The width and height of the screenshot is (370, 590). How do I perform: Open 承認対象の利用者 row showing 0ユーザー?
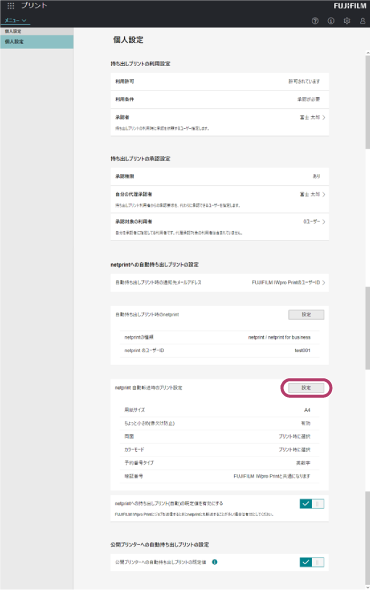(219, 227)
